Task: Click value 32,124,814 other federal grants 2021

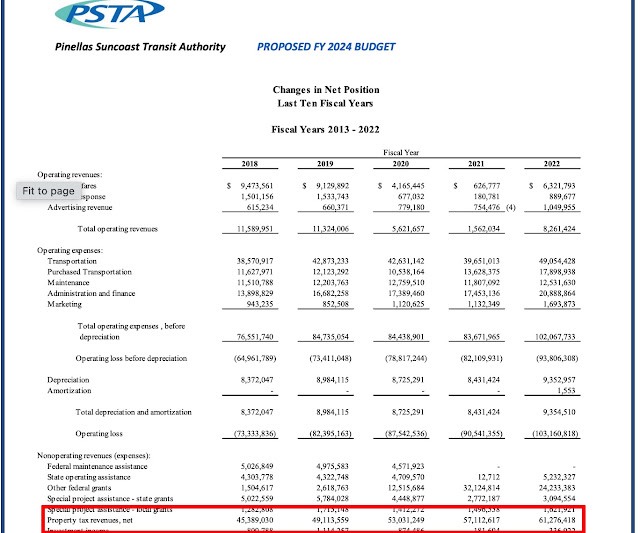Action: [482, 488]
